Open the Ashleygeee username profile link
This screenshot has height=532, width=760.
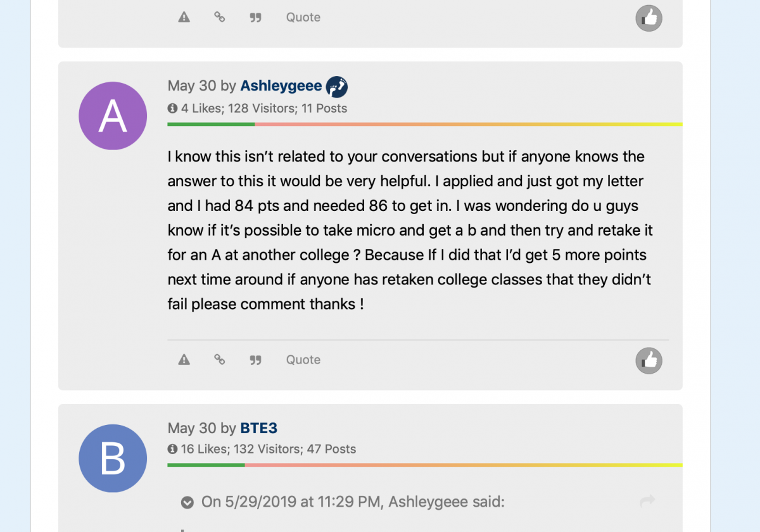tap(281, 86)
